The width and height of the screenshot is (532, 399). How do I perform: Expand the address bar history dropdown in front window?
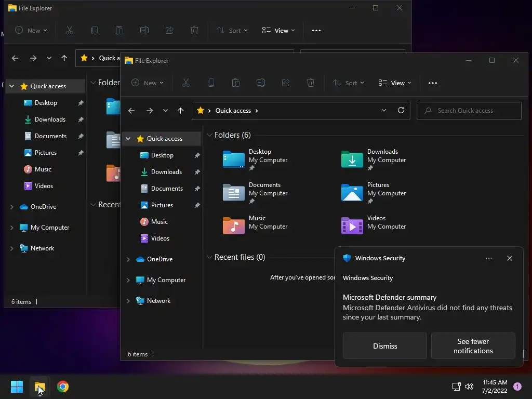point(384,110)
